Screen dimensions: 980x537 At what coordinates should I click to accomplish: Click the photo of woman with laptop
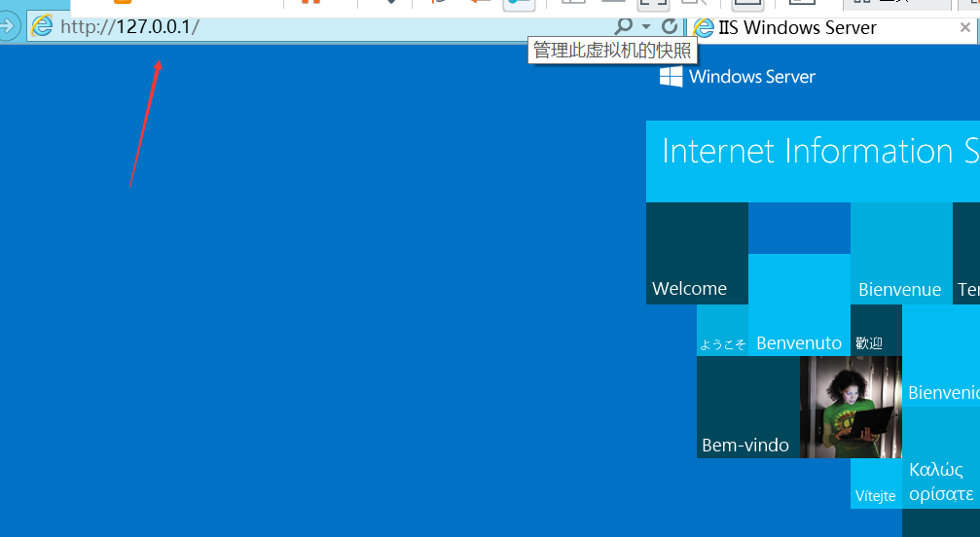[x=851, y=407]
